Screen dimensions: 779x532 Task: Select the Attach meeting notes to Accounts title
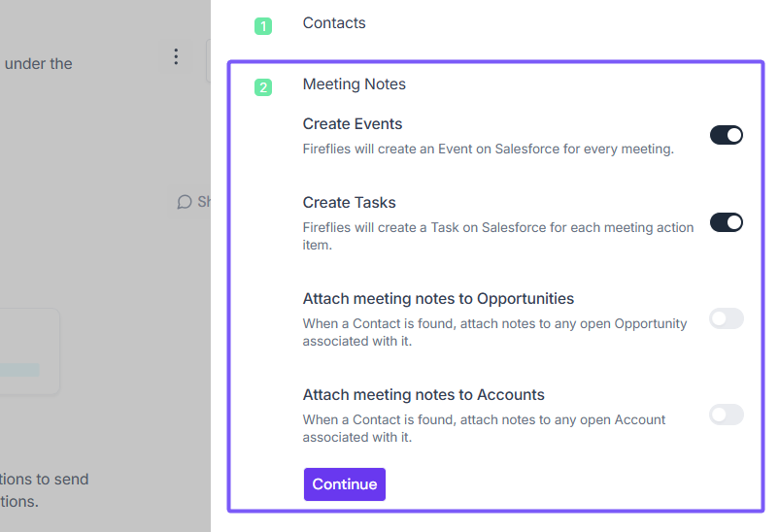(423, 395)
